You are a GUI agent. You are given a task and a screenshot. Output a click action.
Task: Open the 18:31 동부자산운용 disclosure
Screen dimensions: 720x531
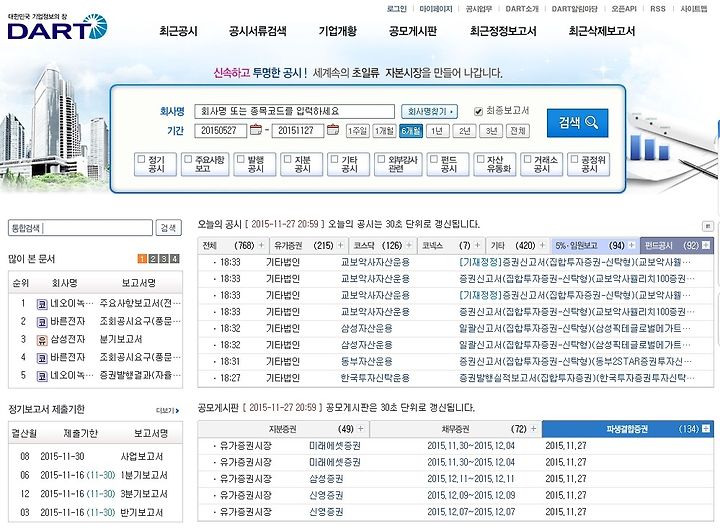(577, 362)
